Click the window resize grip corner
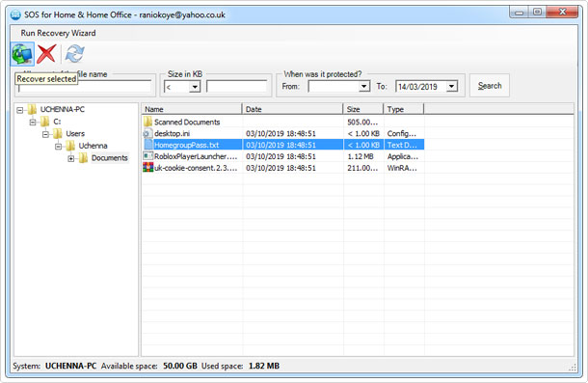This screenshot has width=588, height=383. [x=573, y=368]
